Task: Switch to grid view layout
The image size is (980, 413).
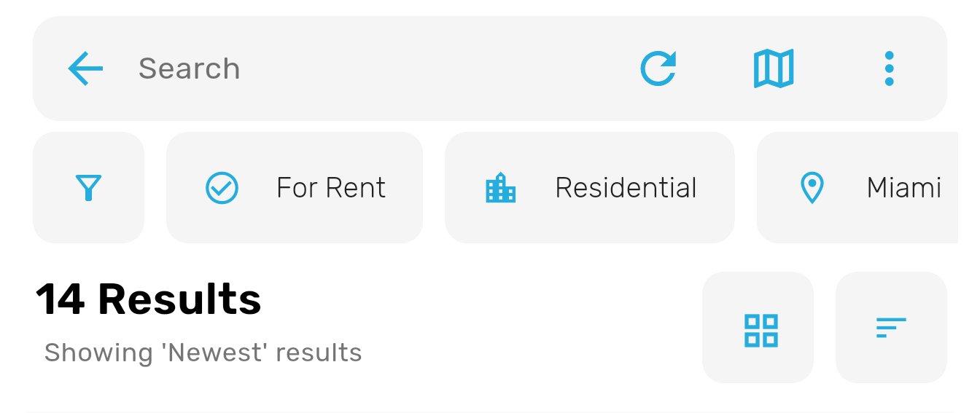Action: coord(761,329)
